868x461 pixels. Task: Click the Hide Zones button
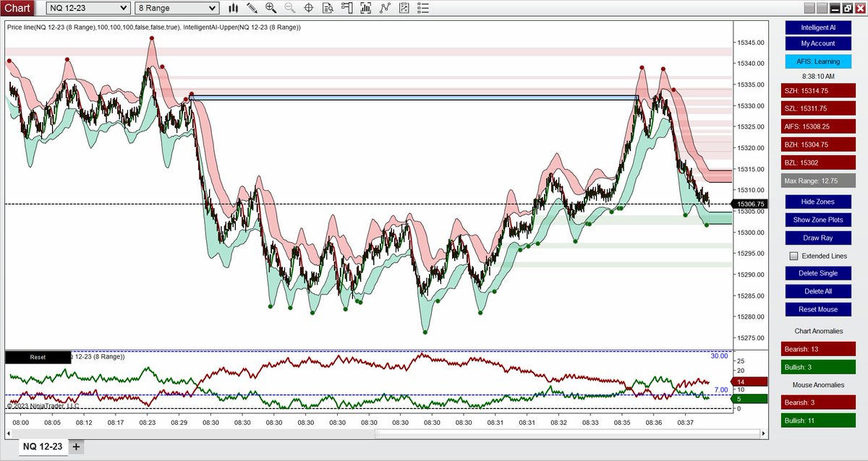tap(818, 202)
